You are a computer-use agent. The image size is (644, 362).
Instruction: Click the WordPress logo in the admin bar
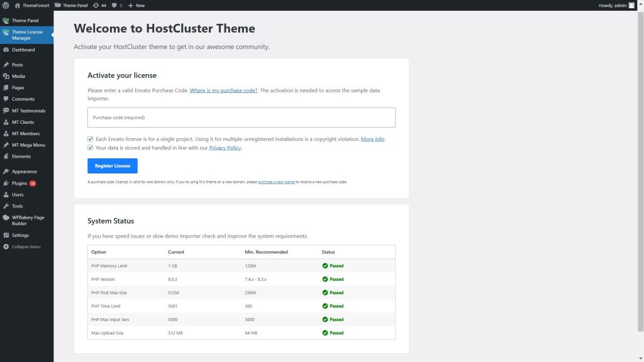pos(6,4)
